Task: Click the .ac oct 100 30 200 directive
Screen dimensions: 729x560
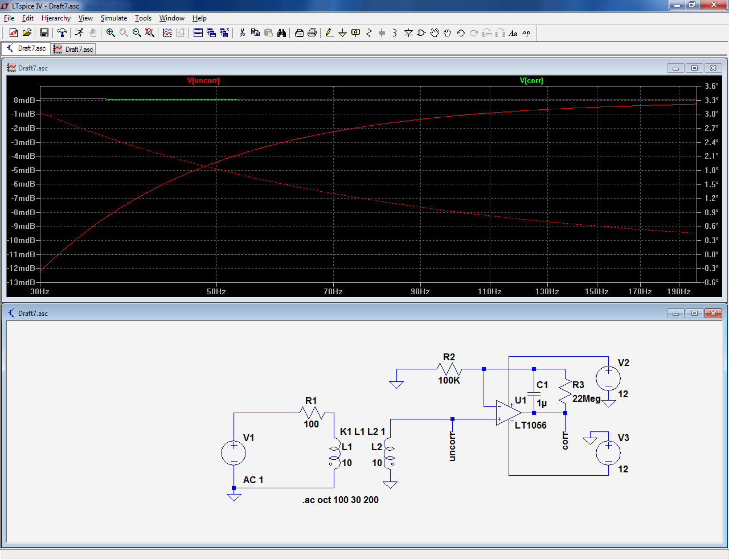Action: pyautogui.click(x=340, y=500)
